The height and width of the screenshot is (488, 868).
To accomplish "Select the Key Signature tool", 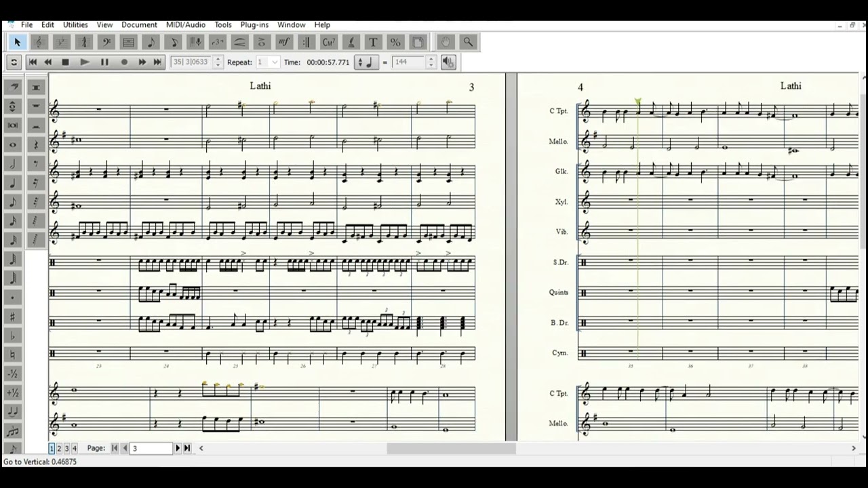I will point(61,42).
